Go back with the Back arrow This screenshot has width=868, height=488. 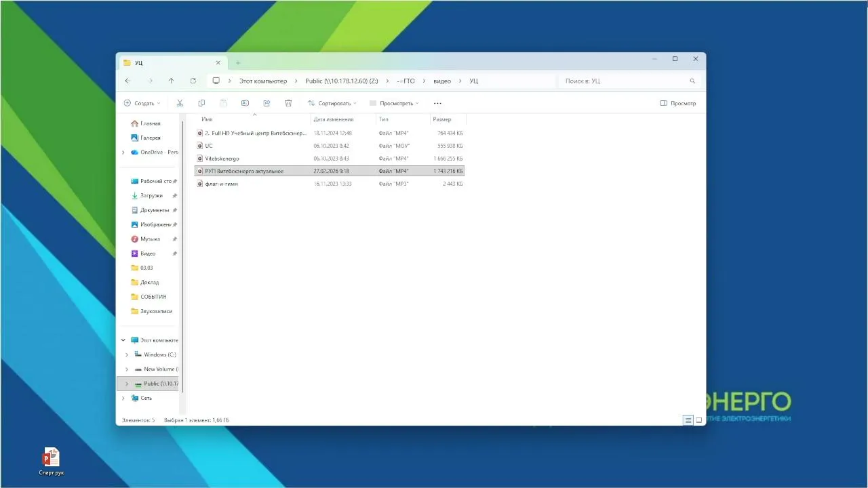coord(127,81)
